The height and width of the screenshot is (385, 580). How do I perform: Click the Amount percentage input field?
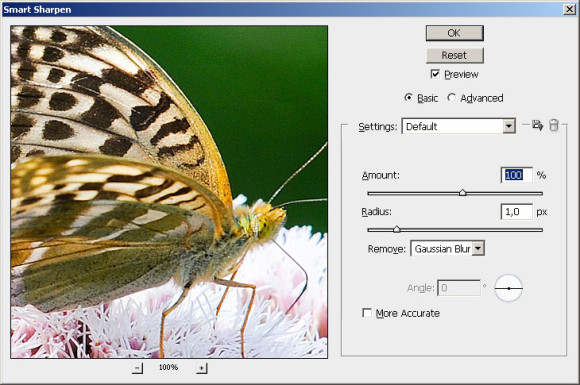pyautogui.click(x=516, y=175)
